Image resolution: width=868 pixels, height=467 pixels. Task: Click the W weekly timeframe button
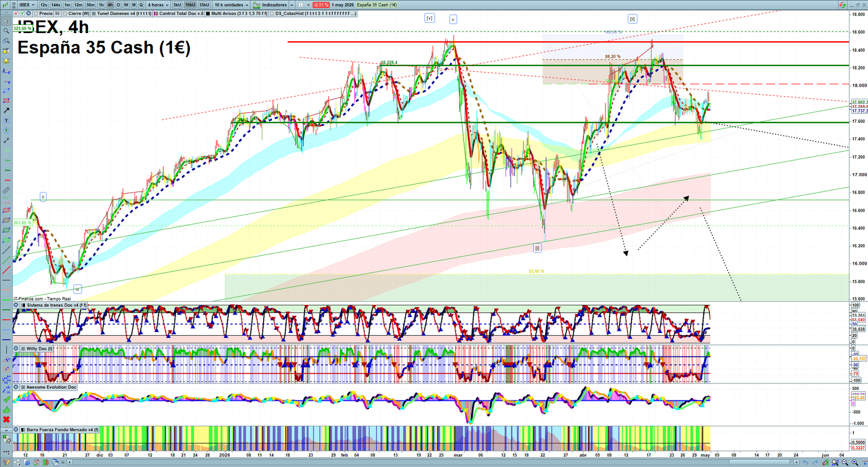point(126,5)
